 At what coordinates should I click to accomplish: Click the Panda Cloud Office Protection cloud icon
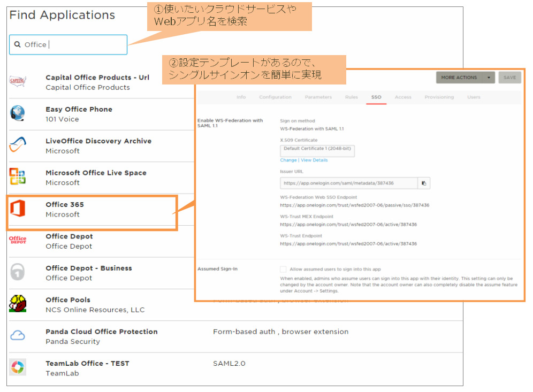click(x=17, y=336)
